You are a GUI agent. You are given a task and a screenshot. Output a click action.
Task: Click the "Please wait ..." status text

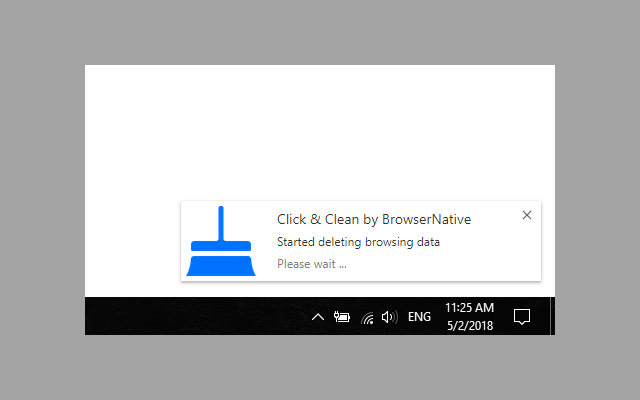tap(312, 264)
